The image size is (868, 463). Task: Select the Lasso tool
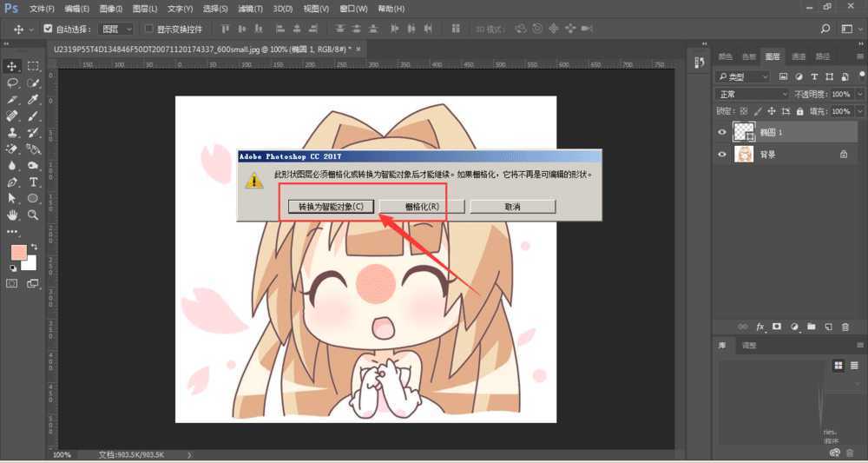12,84
